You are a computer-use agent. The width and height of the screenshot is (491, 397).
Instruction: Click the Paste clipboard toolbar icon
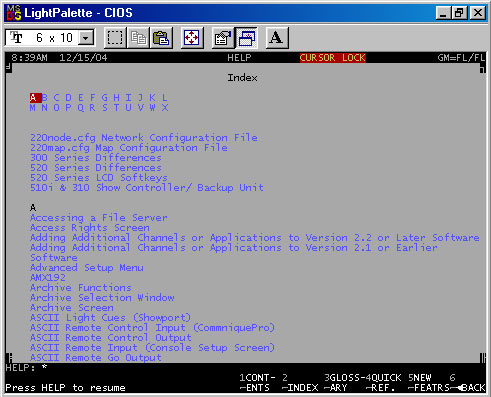point(161,38)
